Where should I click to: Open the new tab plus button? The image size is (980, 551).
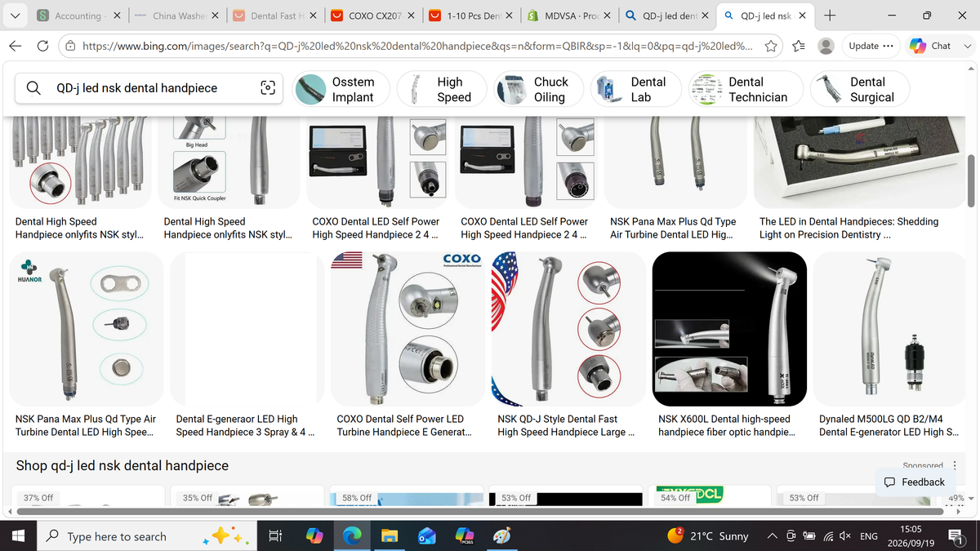(829, 16)
